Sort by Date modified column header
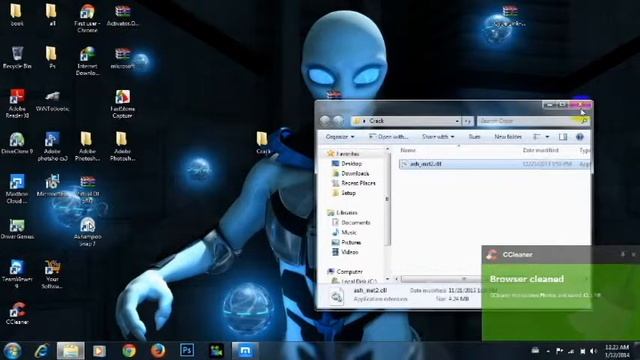 [x=540, y=150]
